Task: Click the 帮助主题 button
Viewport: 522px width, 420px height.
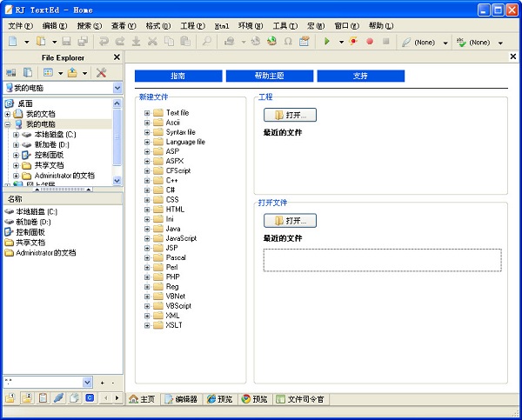Action: pos(269,76)
